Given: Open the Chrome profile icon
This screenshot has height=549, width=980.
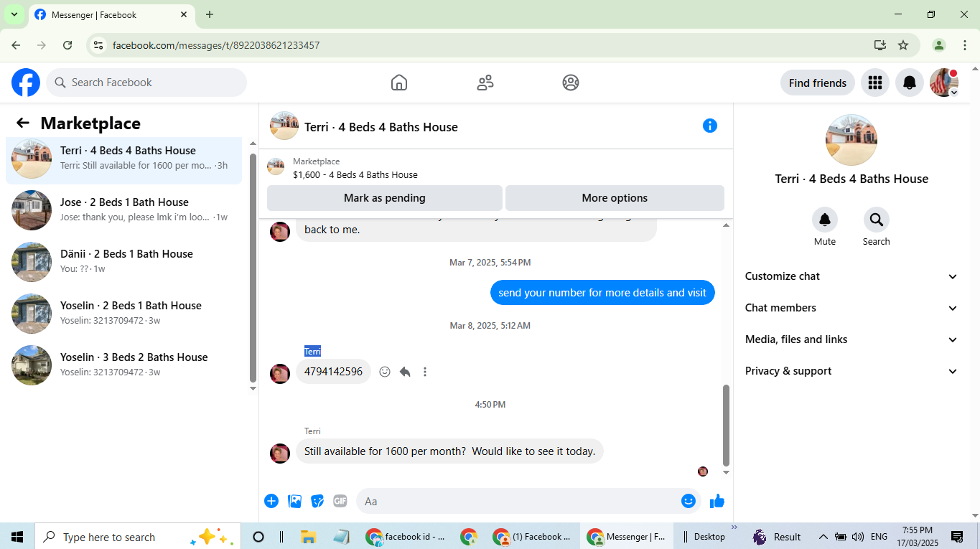Looking at the screenshot, I should [939, 45].
